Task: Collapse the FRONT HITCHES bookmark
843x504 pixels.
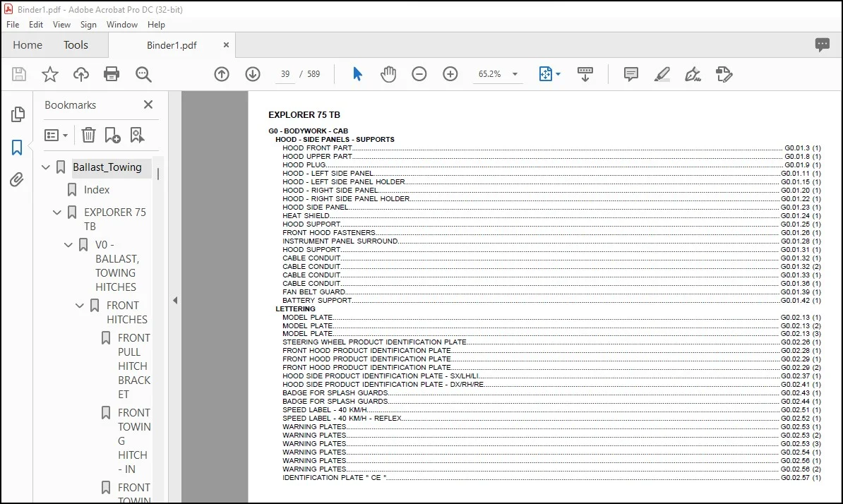Action: click(x=80, y=306)
